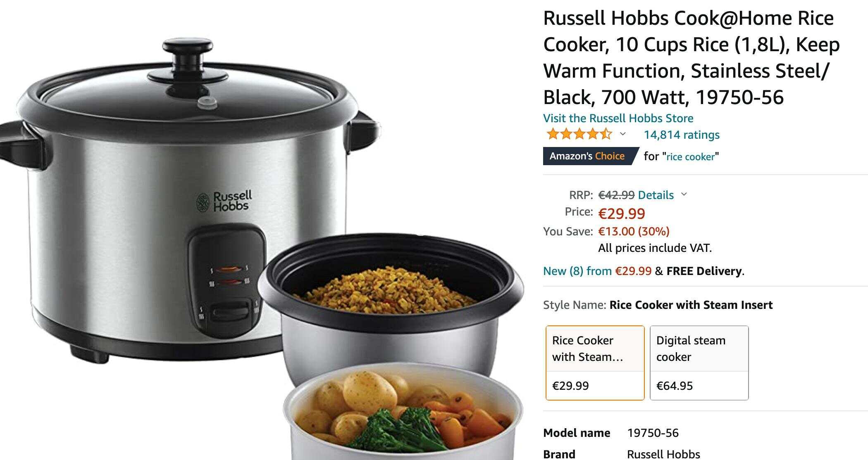Screen dimensions: 868x460
Task: Open the "rice cooker" search term link
Action: coord(690,156)
